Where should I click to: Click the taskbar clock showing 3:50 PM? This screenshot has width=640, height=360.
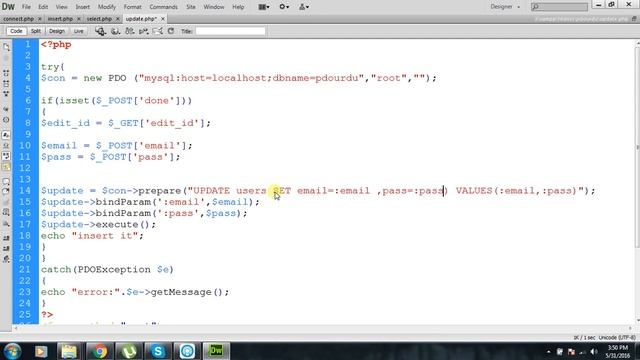click(x=618, y=351)
